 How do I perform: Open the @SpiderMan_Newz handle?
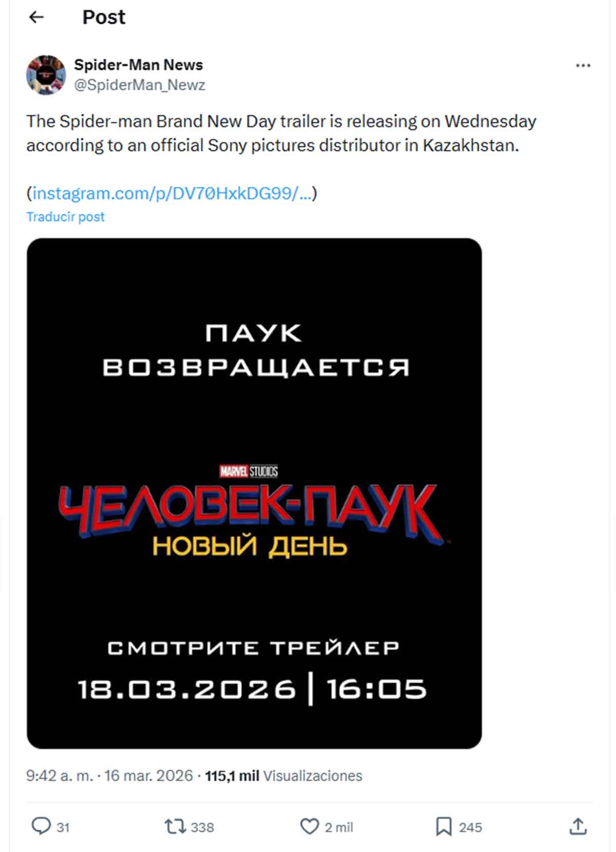(x=140, y=86)
